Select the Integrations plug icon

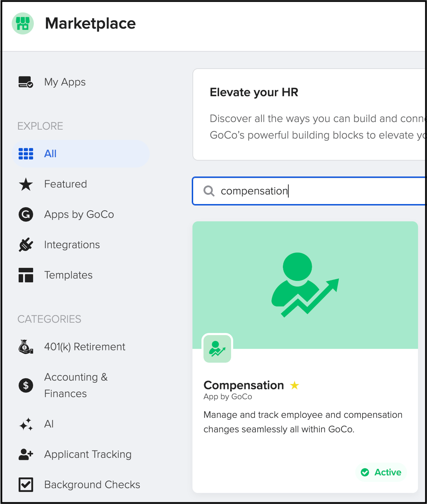click(25, 245)
